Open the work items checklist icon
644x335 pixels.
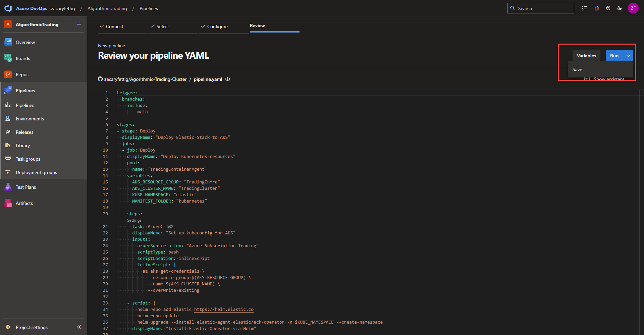[585, 8]
